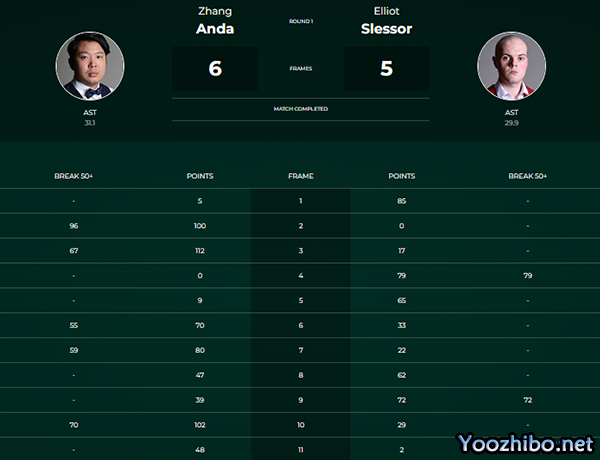This screenshot has height=460, width=600.
Task: Click the Match Completed status text
Action: [300, 108]
